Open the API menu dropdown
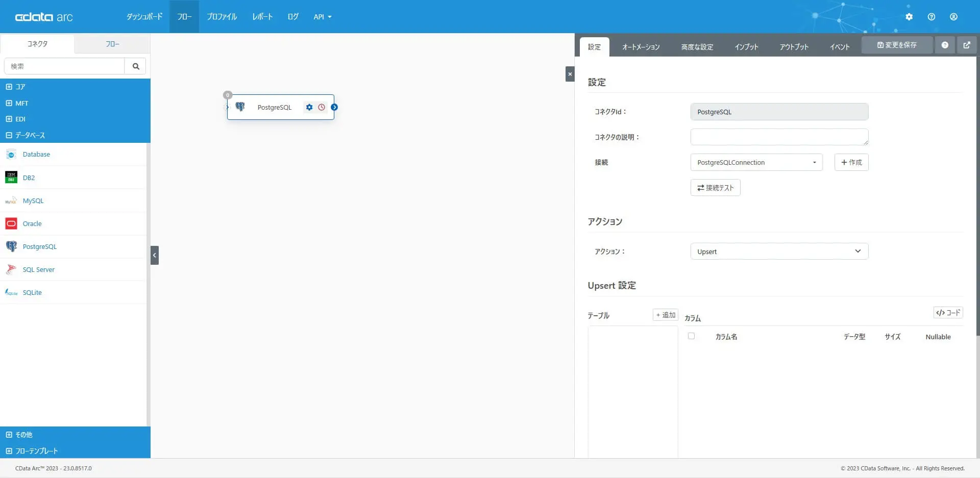The image size is (980, 478). [323, 17]
